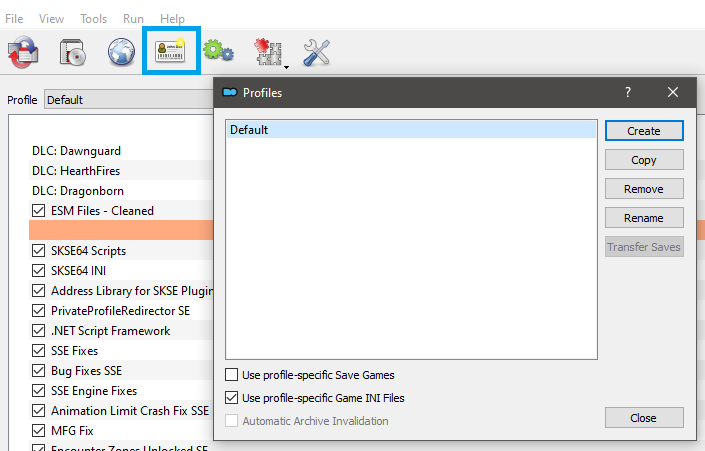Click the Copy profile button
The image size is (705, 451).
coord(644,160)
